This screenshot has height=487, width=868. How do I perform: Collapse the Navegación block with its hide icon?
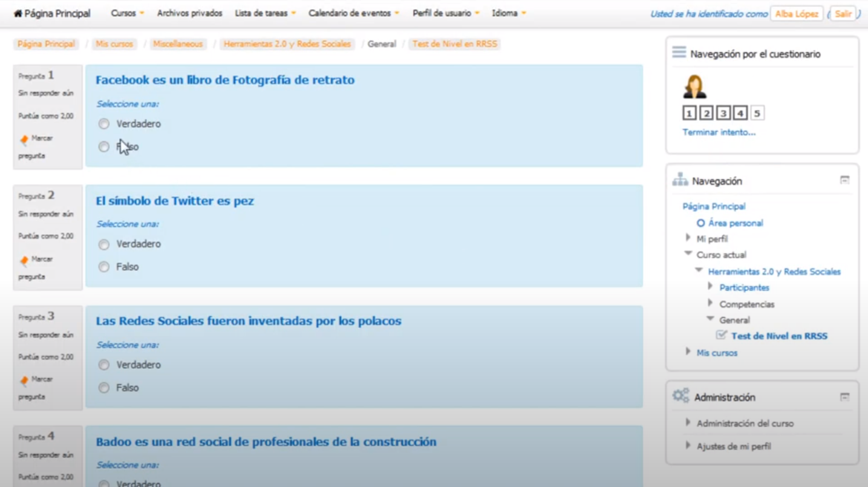(845, 180)
